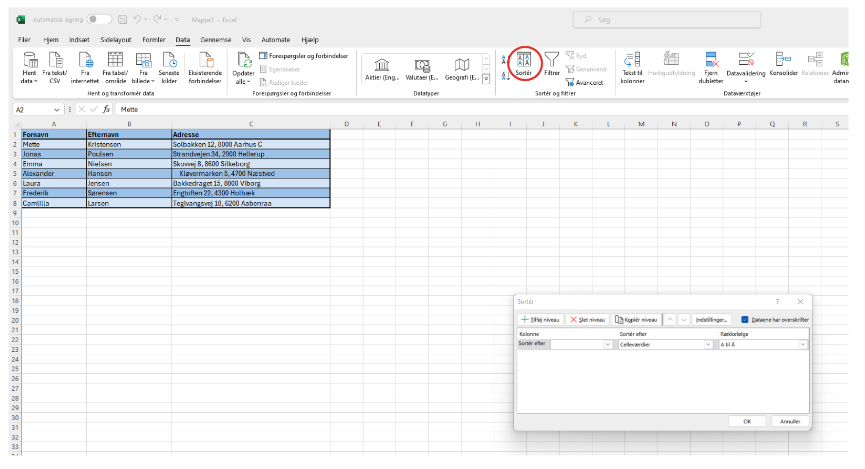Switch to the Automate tab
The height and width of the screenshot is (469, 865).
pos(275,40)
